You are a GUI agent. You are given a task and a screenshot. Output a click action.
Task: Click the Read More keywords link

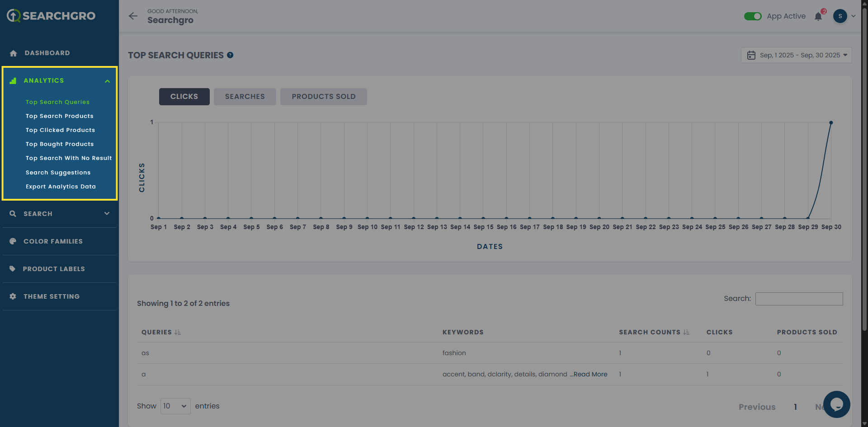point(590,374)
